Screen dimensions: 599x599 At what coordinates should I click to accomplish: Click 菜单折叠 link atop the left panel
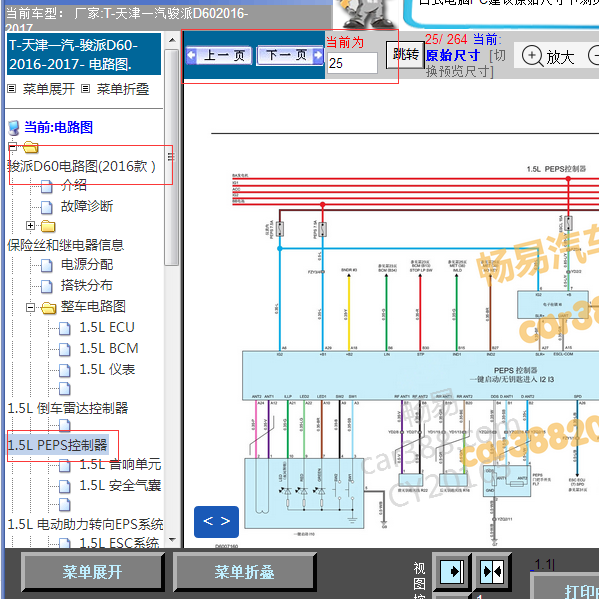[x=123, y=89]
